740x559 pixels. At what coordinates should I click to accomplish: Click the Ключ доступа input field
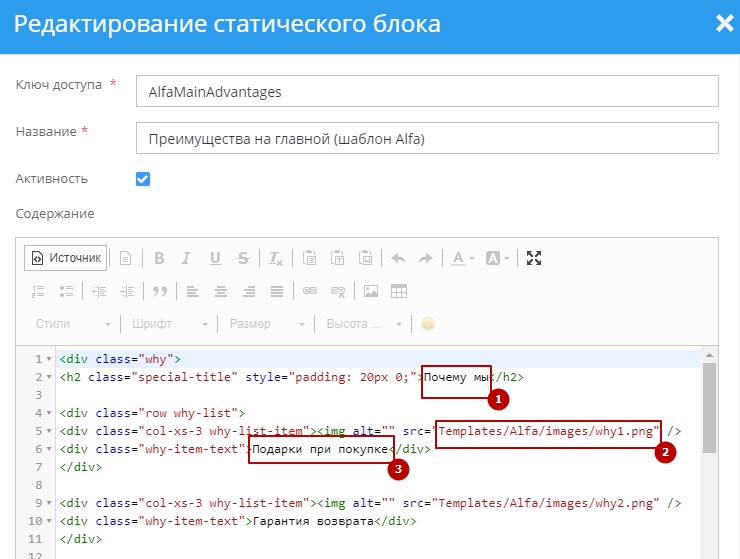[426, 91]
